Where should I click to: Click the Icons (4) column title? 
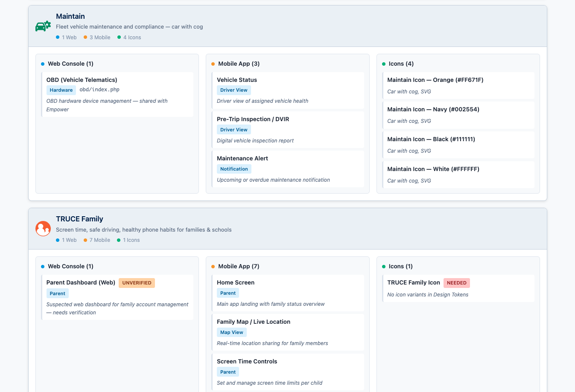[401, 64]
